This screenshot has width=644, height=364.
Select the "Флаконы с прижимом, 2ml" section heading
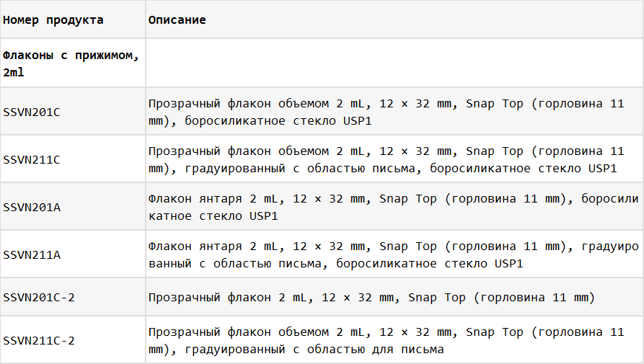tap(71, 63)
